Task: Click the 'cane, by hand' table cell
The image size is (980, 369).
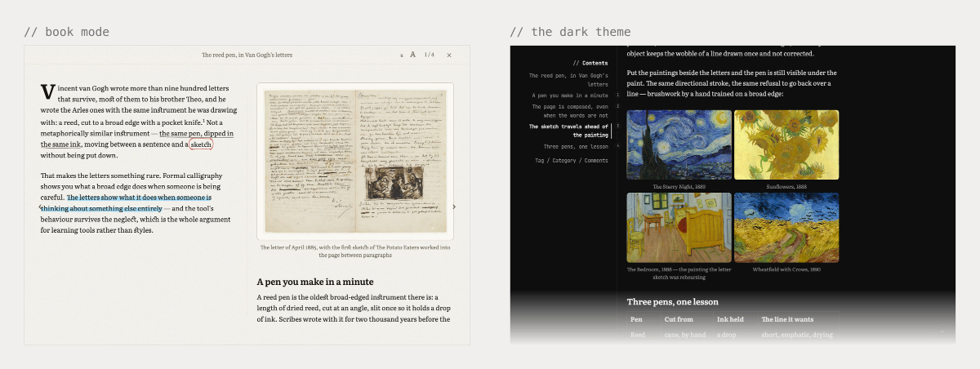Action: point(685,335)
